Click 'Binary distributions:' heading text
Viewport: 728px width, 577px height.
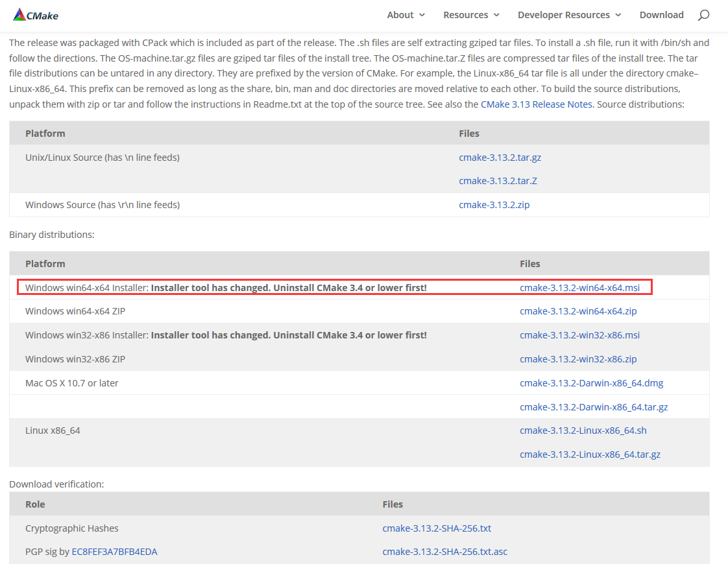51,235
